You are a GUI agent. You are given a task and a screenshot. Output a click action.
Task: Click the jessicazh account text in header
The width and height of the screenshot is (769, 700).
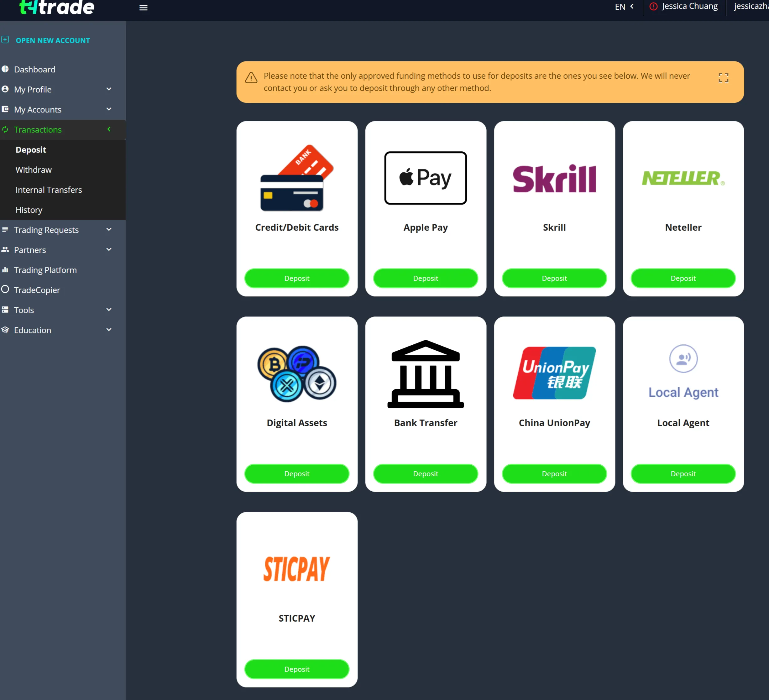(x=751, y=7)
